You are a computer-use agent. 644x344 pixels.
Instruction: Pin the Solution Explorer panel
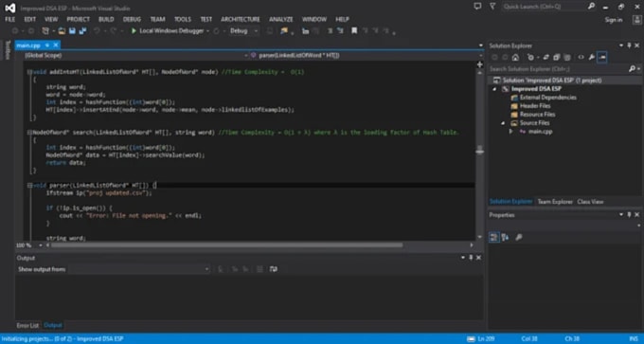[629, 45]
